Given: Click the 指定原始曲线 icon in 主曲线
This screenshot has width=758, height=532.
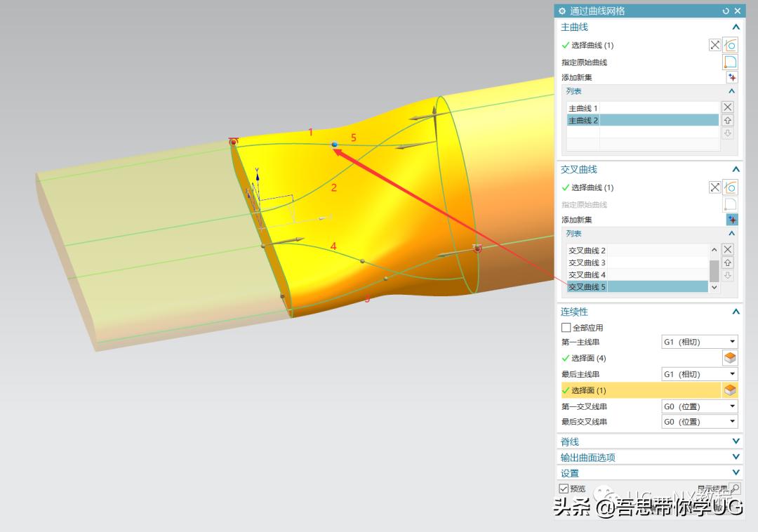Looking at the screenshot, I should click(731, 62).
